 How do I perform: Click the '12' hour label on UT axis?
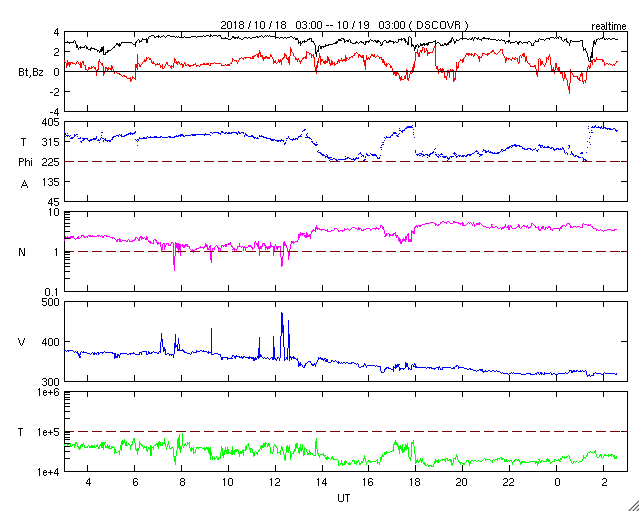pyautogui.click(x=275, y=483)
